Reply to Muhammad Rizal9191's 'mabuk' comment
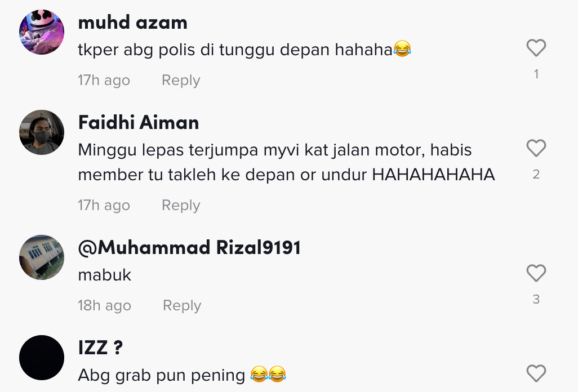578x392 pixels. tap(182, 305)
